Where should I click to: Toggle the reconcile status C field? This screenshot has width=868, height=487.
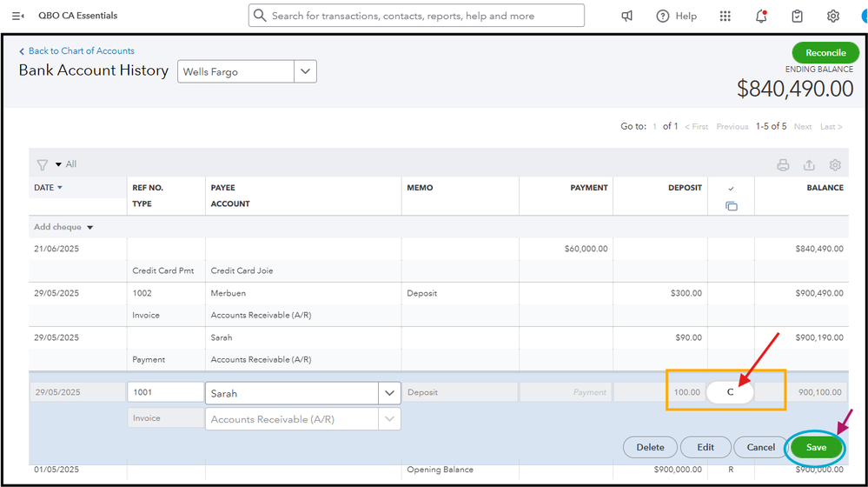point(730,392)
